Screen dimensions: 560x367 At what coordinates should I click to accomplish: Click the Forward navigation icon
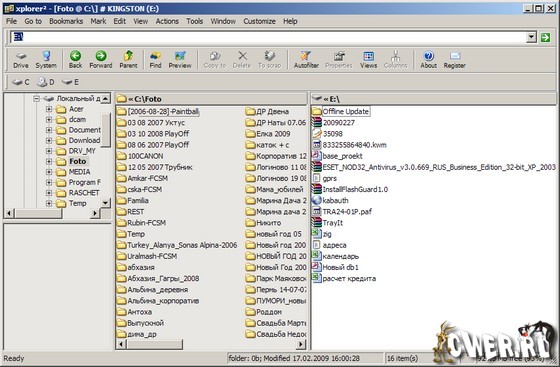(x=101, y=60)
